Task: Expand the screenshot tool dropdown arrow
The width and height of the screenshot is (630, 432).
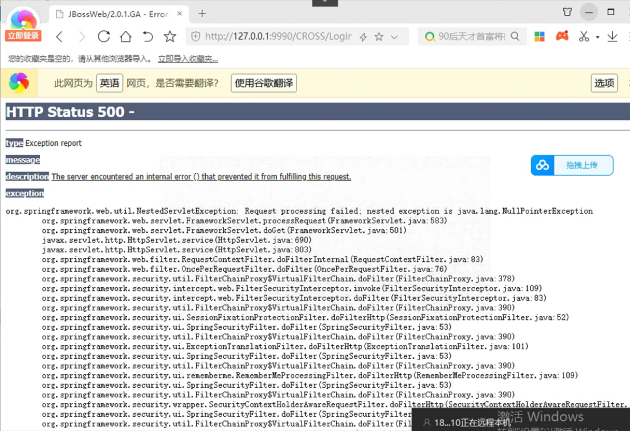Action: [x=597, y=37]
